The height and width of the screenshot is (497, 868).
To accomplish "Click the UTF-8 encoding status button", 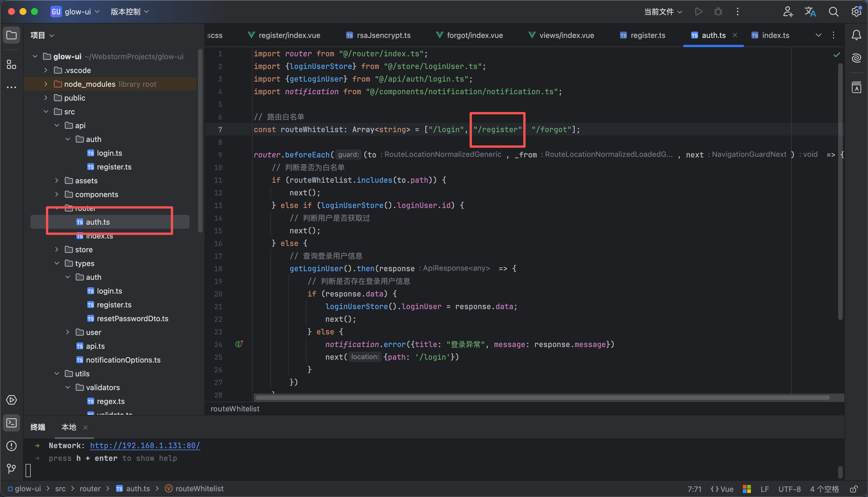I will tap(789, 489).
